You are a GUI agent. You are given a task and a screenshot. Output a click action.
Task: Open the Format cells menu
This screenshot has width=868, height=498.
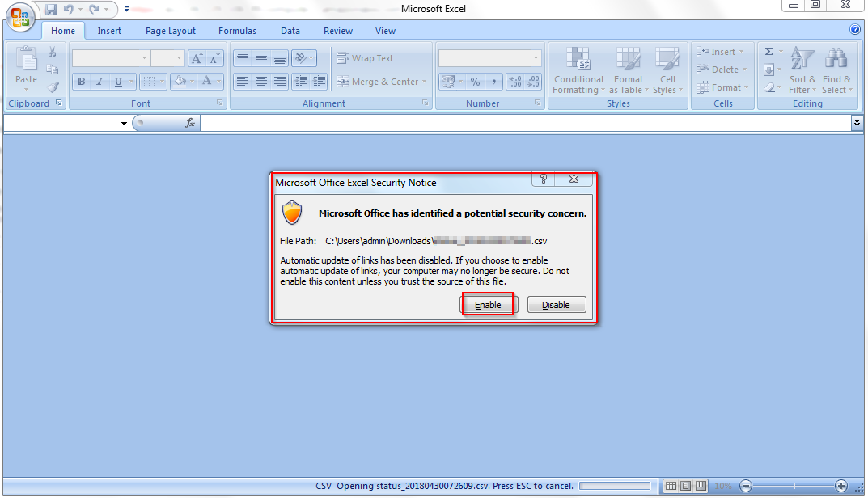point(722,87)
